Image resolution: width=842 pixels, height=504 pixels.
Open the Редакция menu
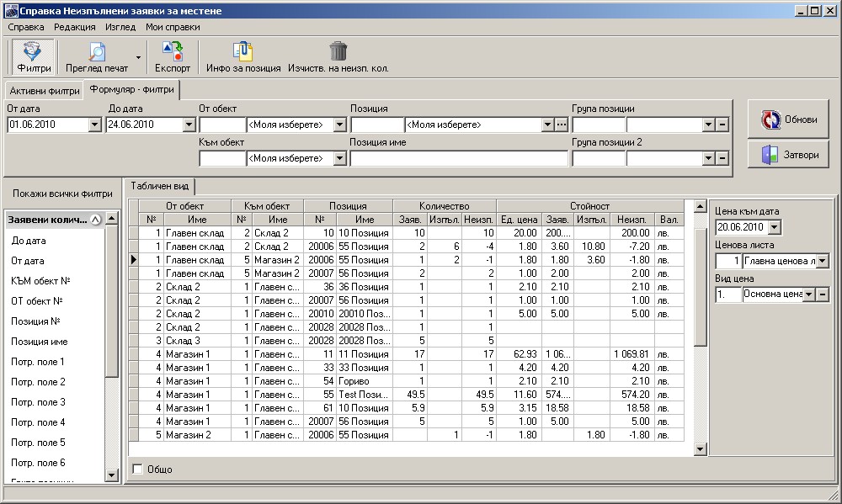[x=75, y=27]
